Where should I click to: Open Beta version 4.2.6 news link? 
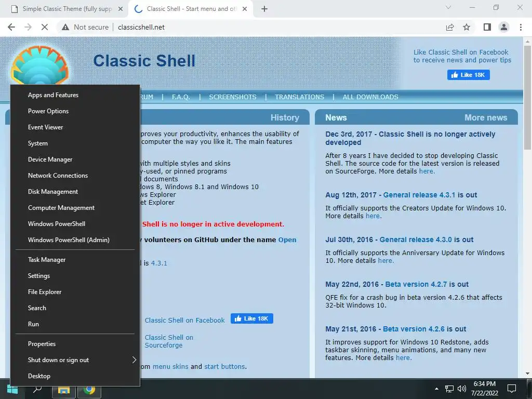pyautogui.click(x=414, y=329)
